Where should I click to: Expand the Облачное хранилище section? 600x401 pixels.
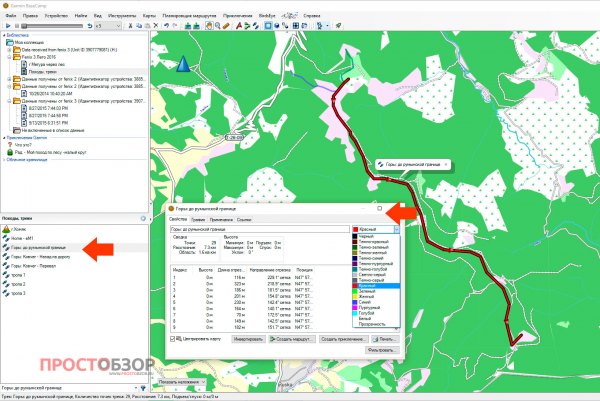[4, 160]
